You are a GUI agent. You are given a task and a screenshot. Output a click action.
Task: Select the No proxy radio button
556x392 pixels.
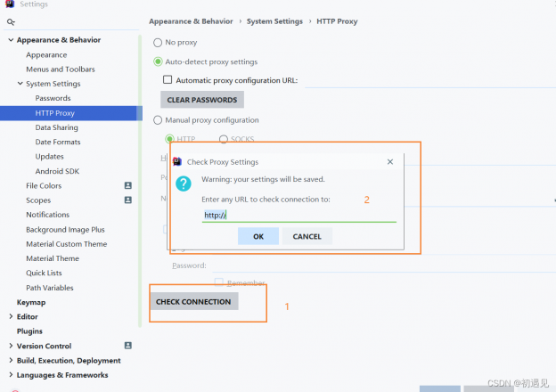point(158,43)
